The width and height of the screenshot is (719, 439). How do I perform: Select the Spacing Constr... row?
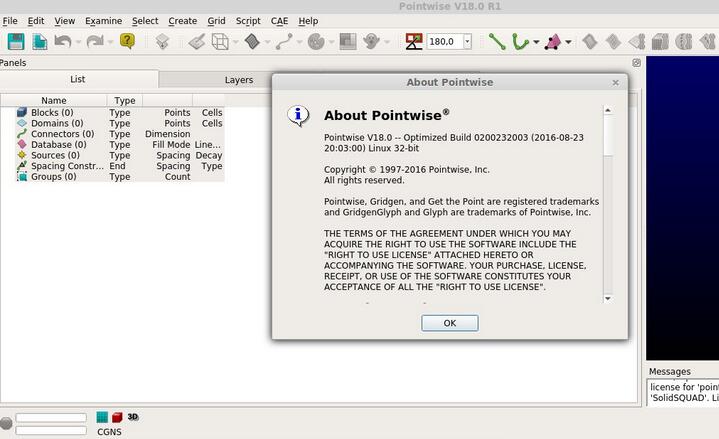120,166
